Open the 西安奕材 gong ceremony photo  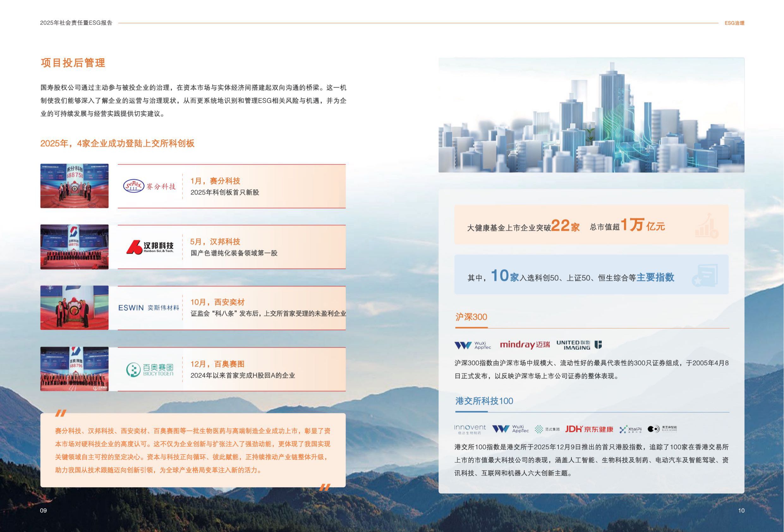[x=75, y=308]
